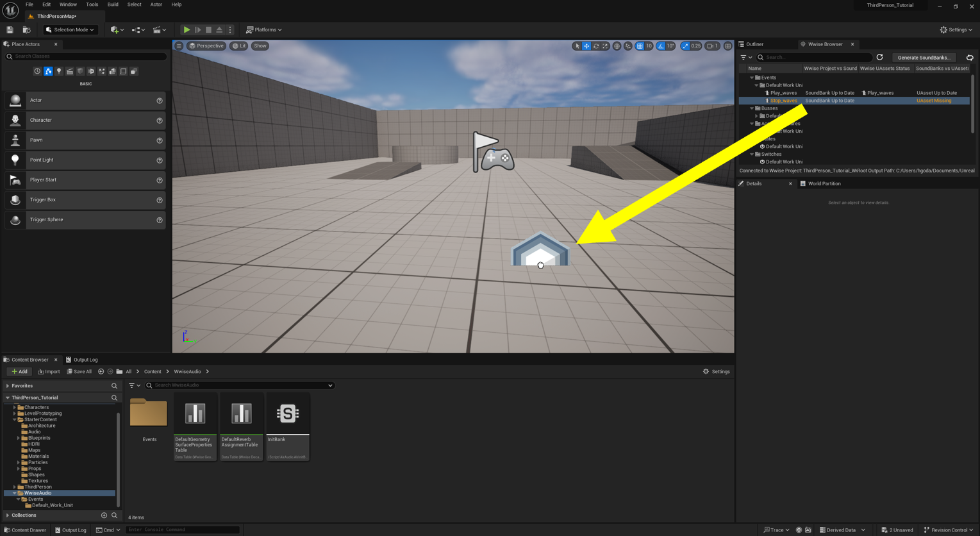The width and height of the screenshot is (980, 536).
Task: Click the Visual Effects category in Place Actors
Action: [x=102, y=71]
